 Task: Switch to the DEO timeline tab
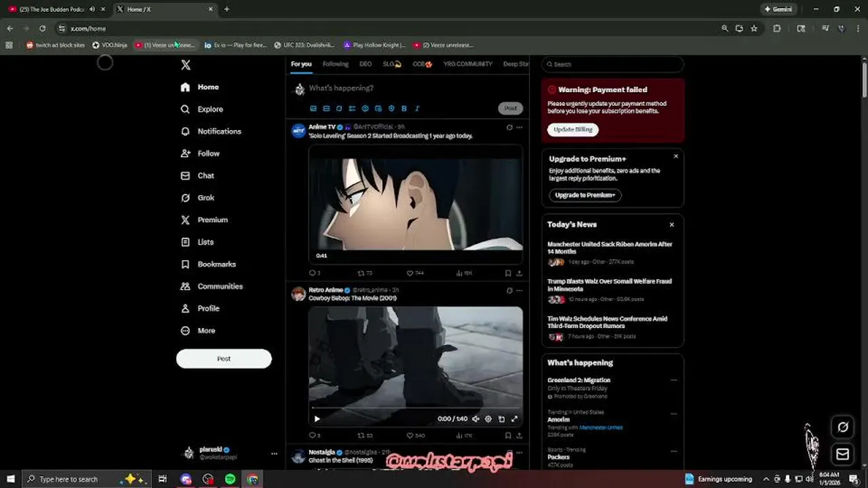point(366,64)
